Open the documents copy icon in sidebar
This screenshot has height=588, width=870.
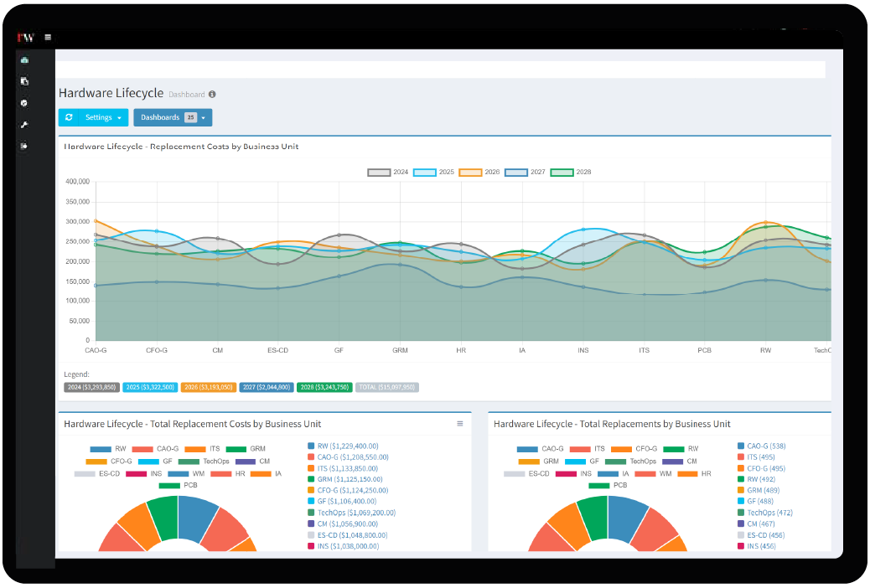point(24,81)
